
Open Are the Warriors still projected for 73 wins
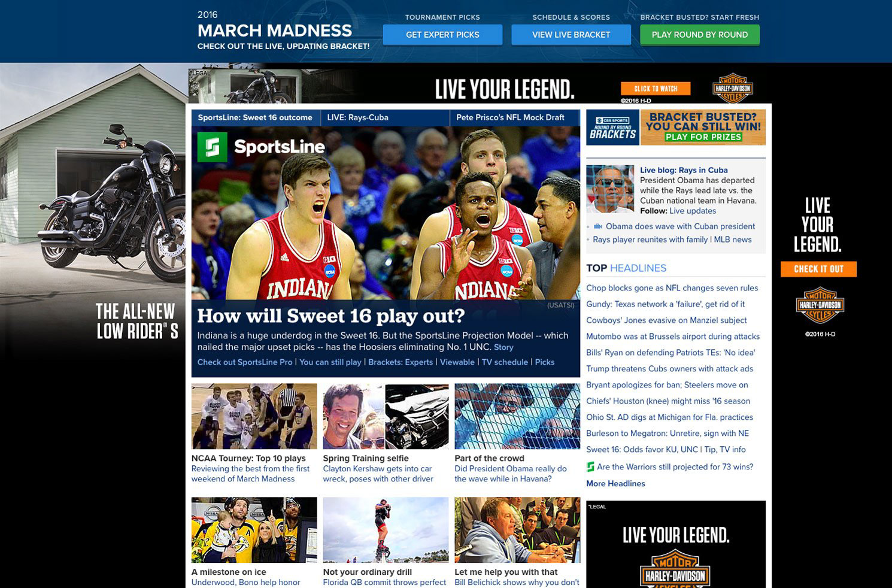pos(675,467)
